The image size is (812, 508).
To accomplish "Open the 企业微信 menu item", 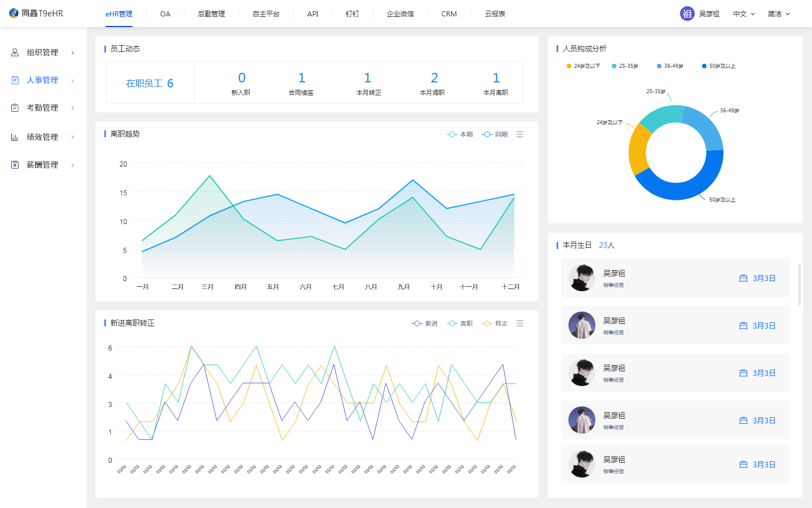I will (x=400, y=14).
